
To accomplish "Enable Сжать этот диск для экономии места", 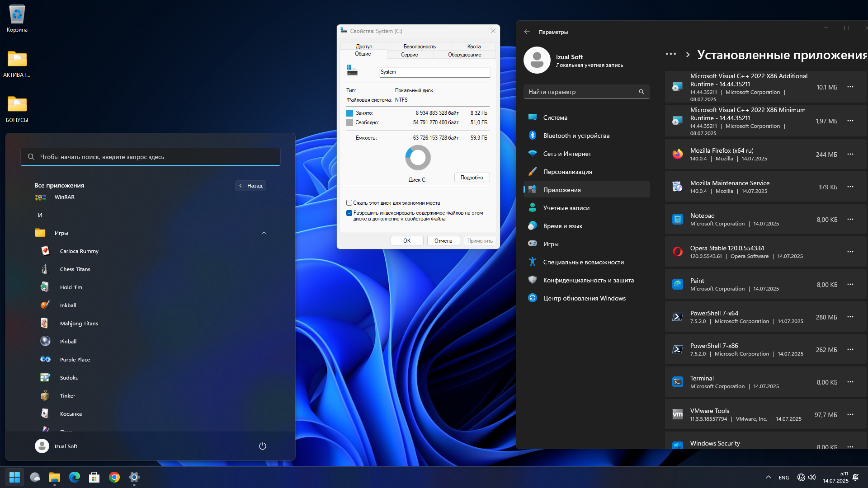I will 349,203.
